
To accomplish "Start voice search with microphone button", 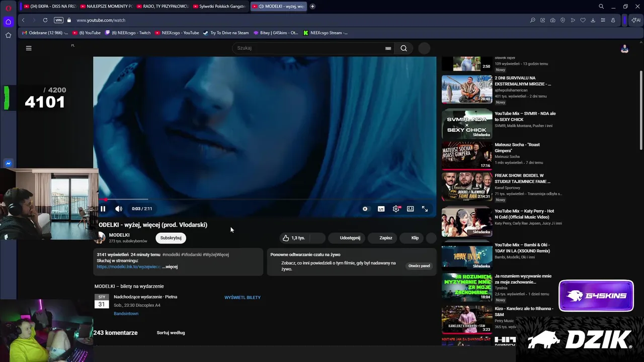I will tap(424, 48).
